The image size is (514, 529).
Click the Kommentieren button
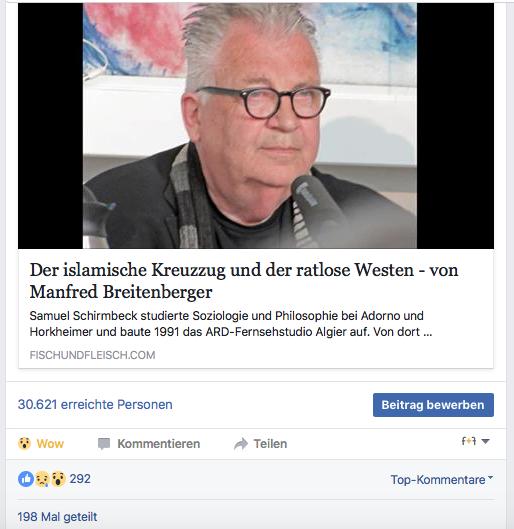(x=149, y=444)
